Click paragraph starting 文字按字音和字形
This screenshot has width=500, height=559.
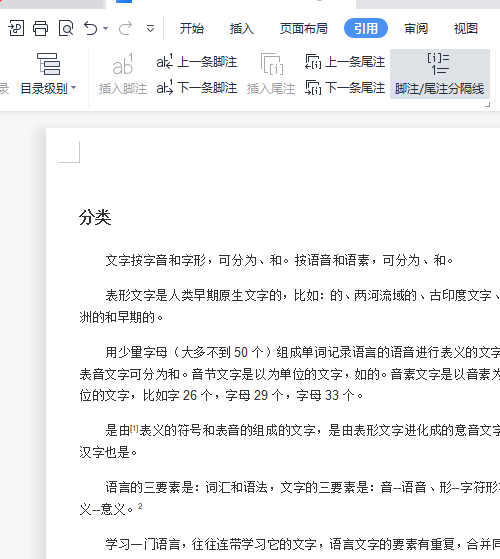pos(279,261)
